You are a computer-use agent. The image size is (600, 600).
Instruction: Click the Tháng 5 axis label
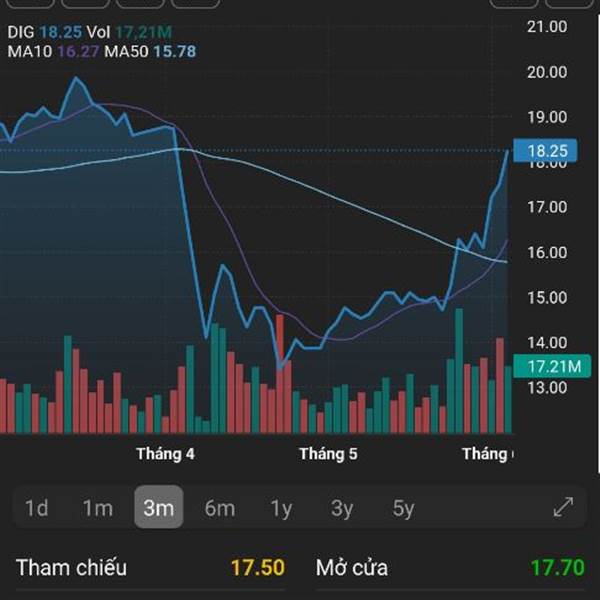tap(328, 454)
